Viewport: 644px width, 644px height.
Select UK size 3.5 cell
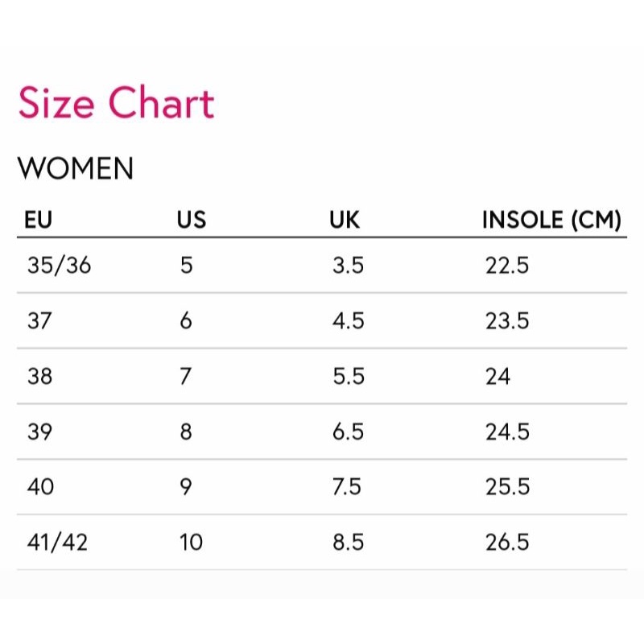[348, 266]
